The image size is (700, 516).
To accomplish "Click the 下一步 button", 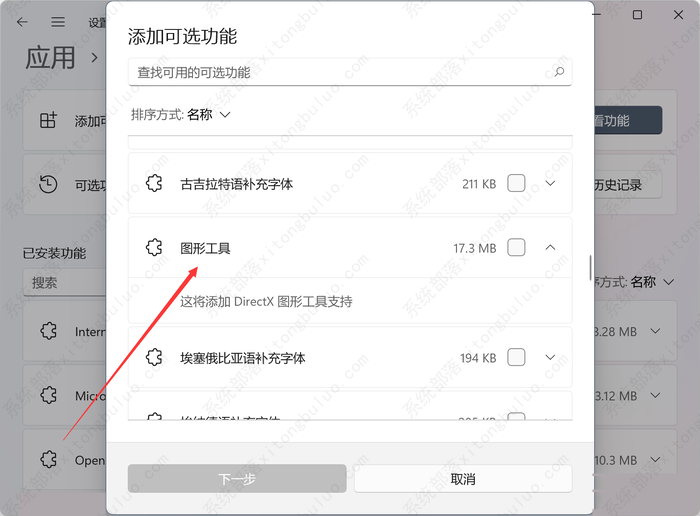I will 237,479.
